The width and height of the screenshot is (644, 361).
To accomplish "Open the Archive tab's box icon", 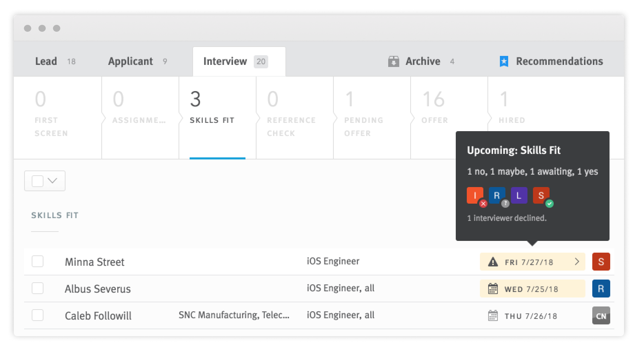I will [x=393, y=61].
